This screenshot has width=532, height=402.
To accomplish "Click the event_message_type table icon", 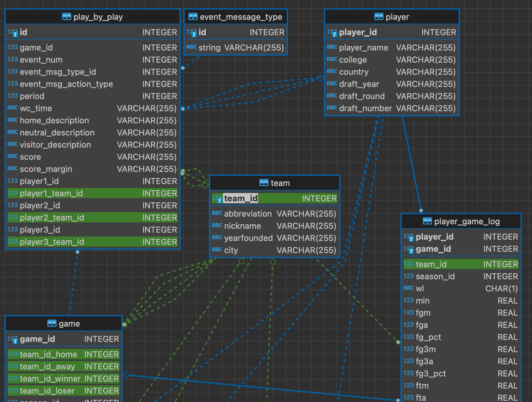I will tap(193, 17).
